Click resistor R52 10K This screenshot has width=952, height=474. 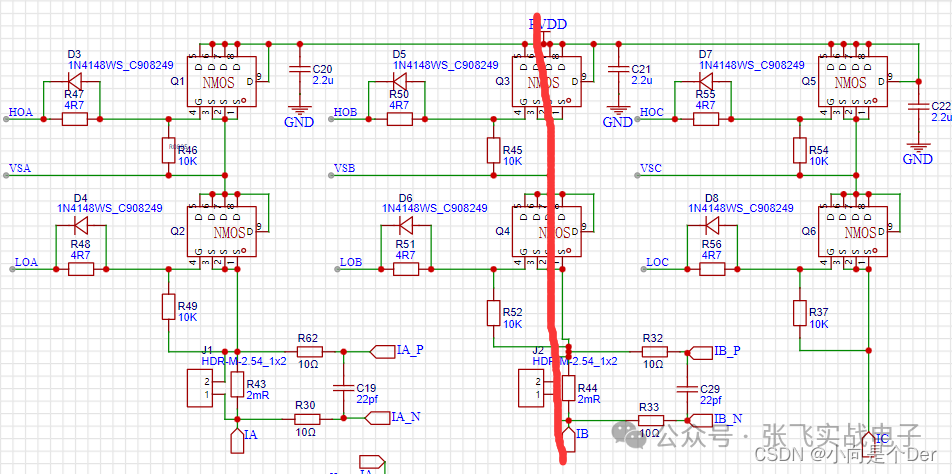pyautogui.click(x=493, y=311)
